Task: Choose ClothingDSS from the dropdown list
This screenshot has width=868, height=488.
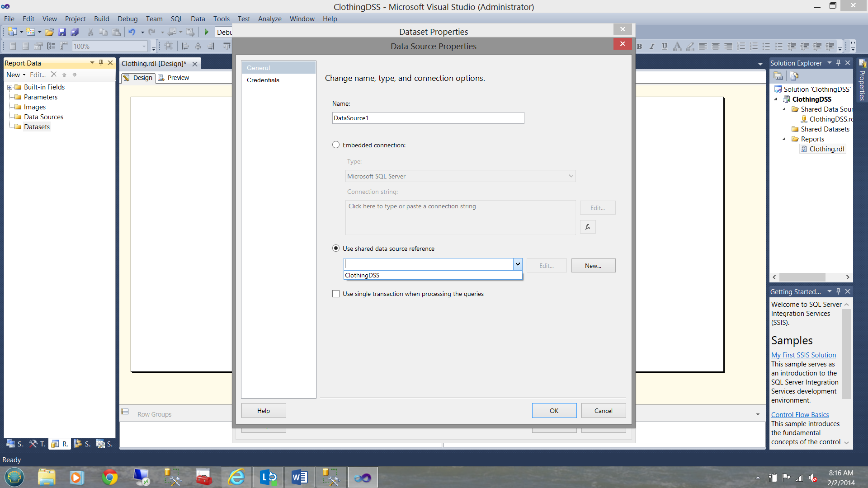Action: pos(363,275)
